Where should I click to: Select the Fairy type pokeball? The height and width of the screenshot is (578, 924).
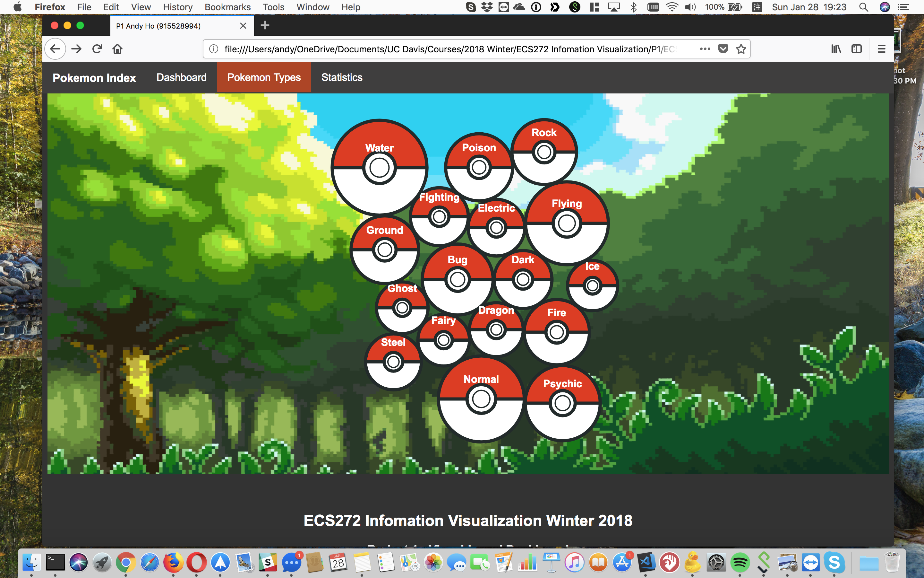[443, 340]
